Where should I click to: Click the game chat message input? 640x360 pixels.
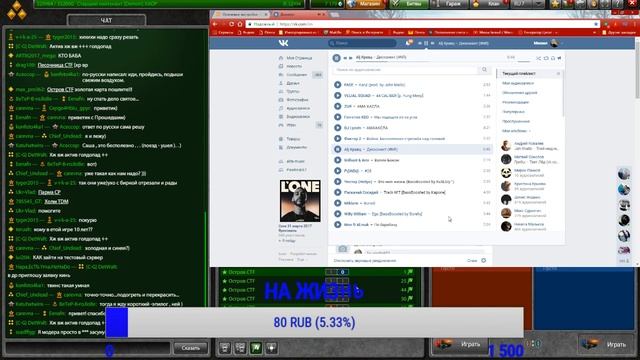tap(88, 348)
